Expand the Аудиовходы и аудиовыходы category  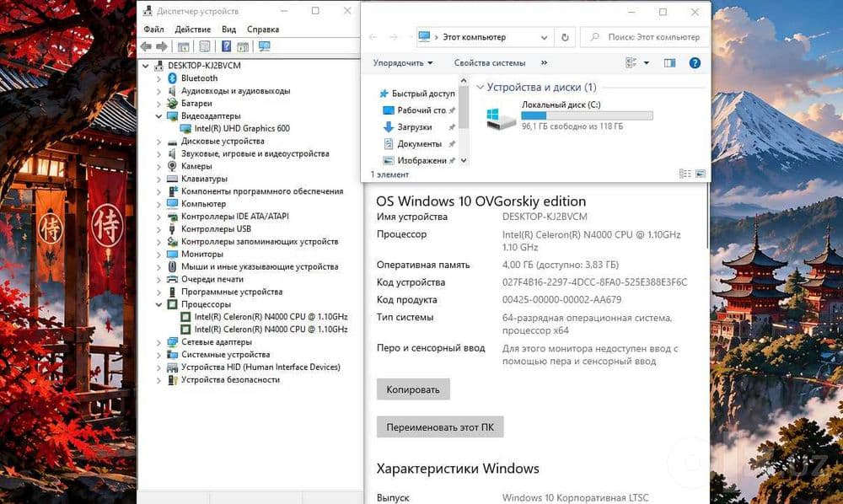pos(158,91)
